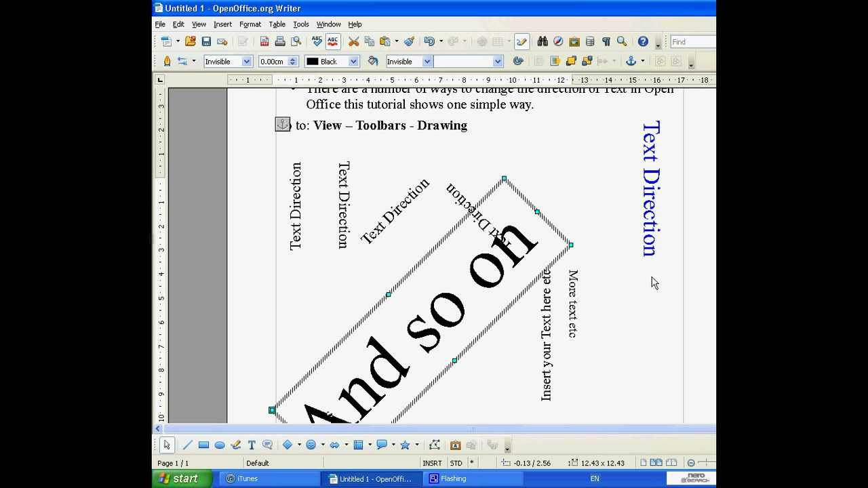Open Find & Replace binoculars
Viewport: 868px width, 488px height.
coord(542,42)
